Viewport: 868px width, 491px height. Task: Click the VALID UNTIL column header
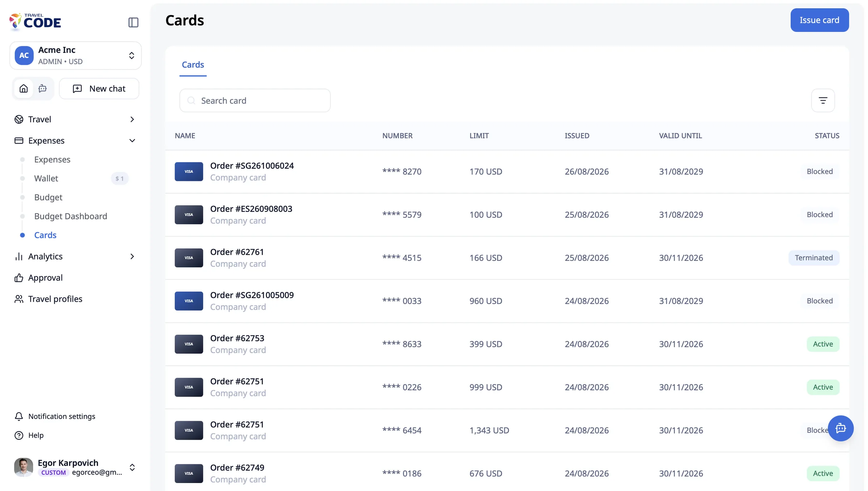[x=680, y=136]
